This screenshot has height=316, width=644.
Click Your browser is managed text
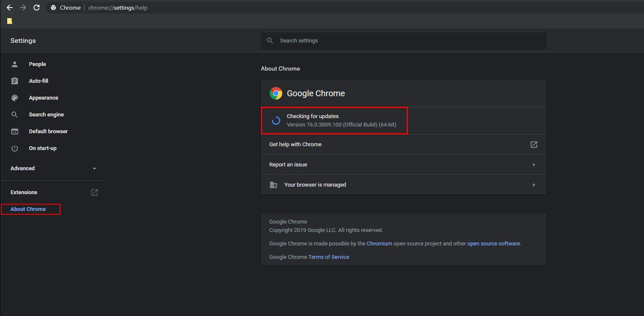tap(315, 185)
